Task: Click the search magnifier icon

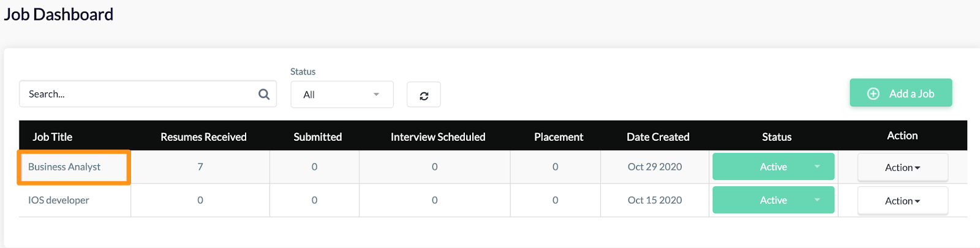Action: (264, 94)
